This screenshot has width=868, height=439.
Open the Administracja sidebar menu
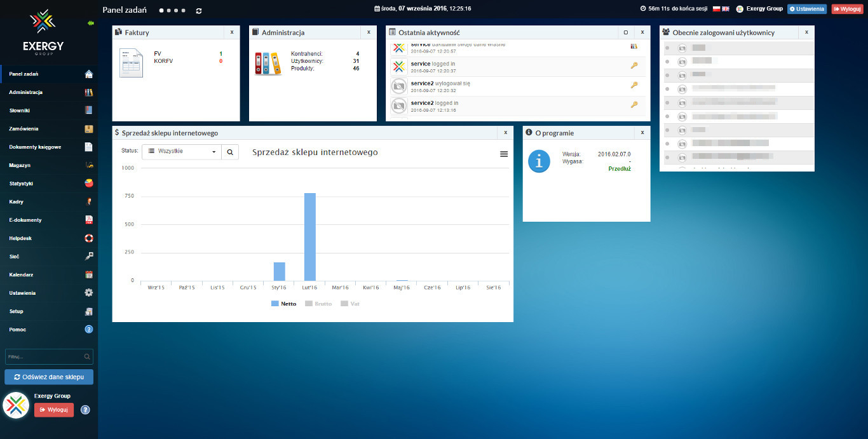[49, 92]
